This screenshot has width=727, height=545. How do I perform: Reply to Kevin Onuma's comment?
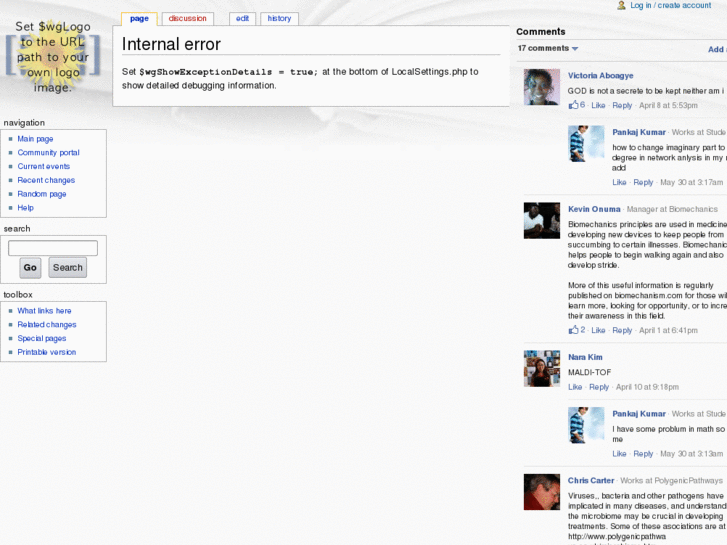tap(622, 330)
